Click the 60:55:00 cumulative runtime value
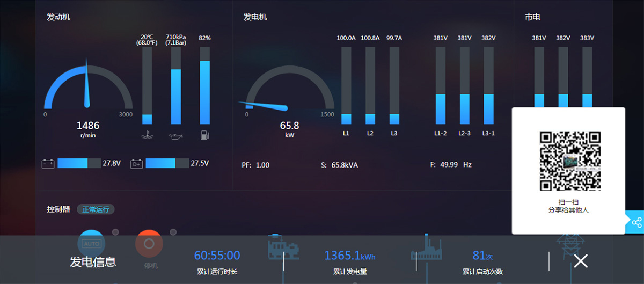Screen dimensions: 644x284 point(217,256)
